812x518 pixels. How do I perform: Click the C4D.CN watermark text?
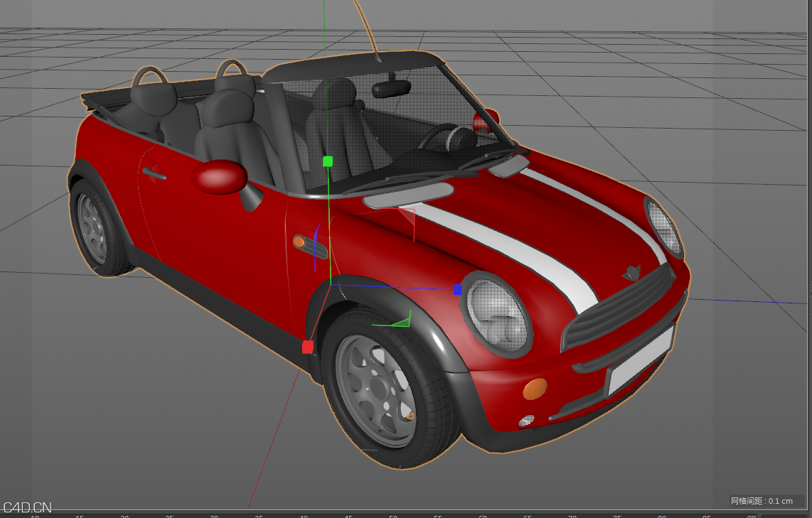pos(27,507)
